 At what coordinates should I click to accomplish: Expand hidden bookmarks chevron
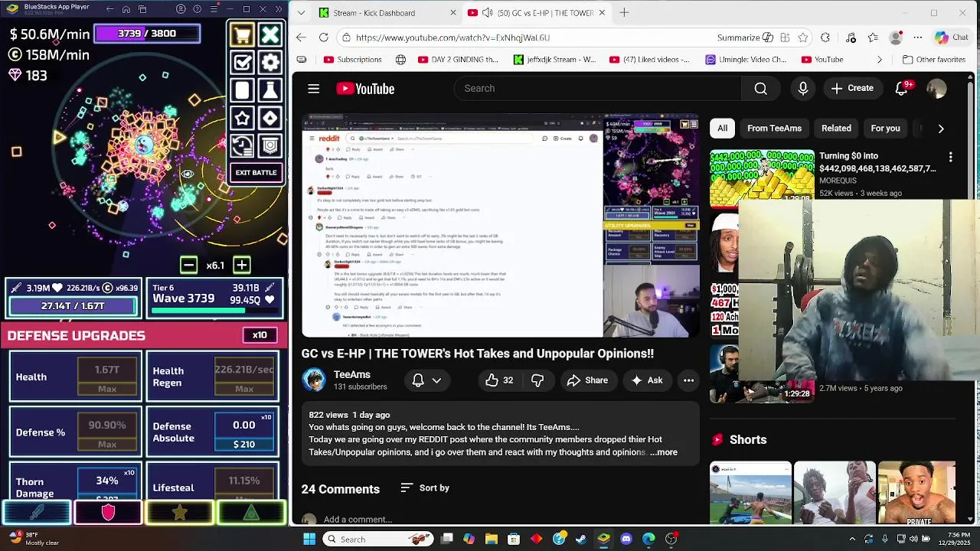click(x=879, y=60)
